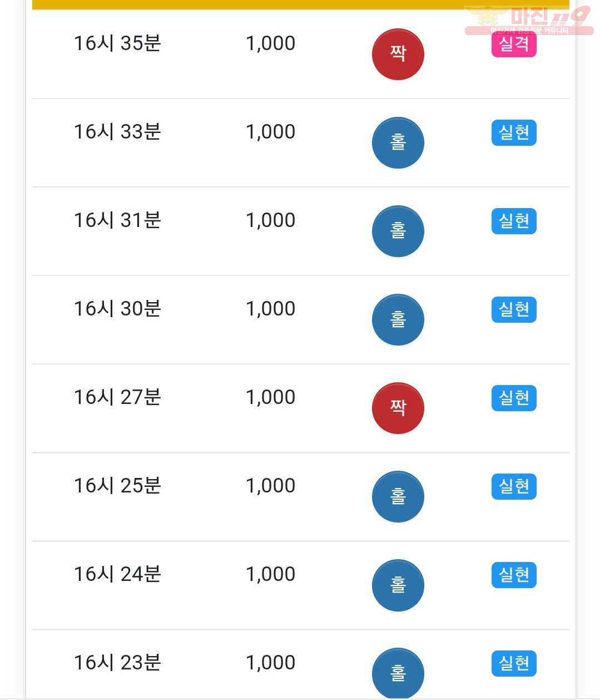Screen dimensions: 600x700
Task: Click the blue 홀 circle in 16시 23분 row
Action: 398,673
